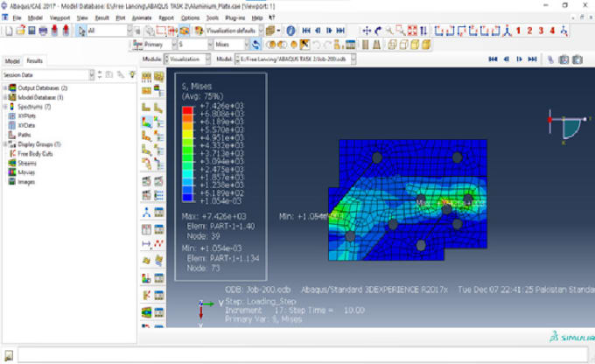Jump to last frame in context bar
The image size is (595, 364).
[532, 59]
